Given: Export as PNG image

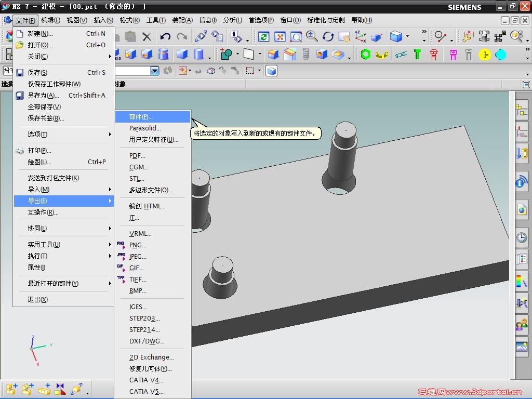Looking at the screenshot, I should click(138, 245).
